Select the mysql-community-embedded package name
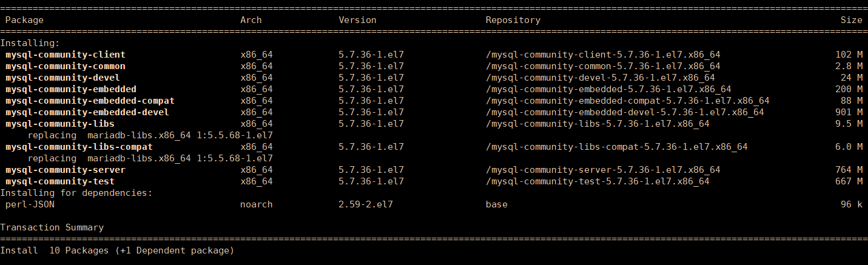The width and height of the screenshot is (868, 265). tap(71, 89)
